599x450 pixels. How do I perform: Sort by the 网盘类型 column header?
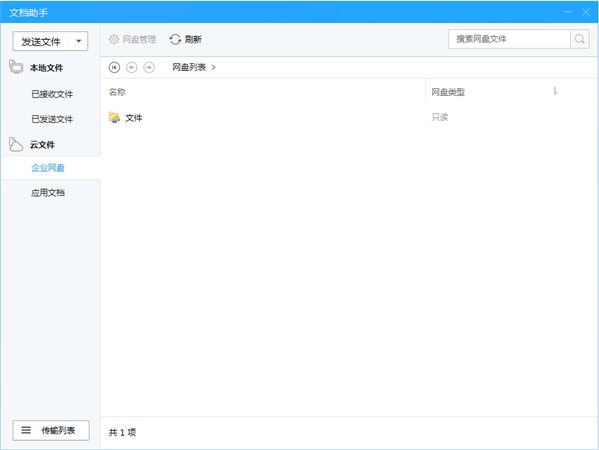(x=448, y=92)
